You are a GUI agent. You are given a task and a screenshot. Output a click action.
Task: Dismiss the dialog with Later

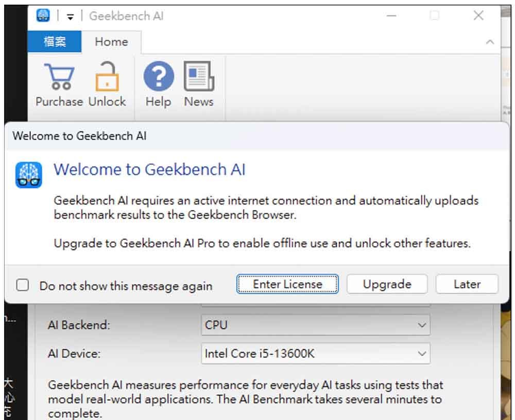[x=467, y=284]
